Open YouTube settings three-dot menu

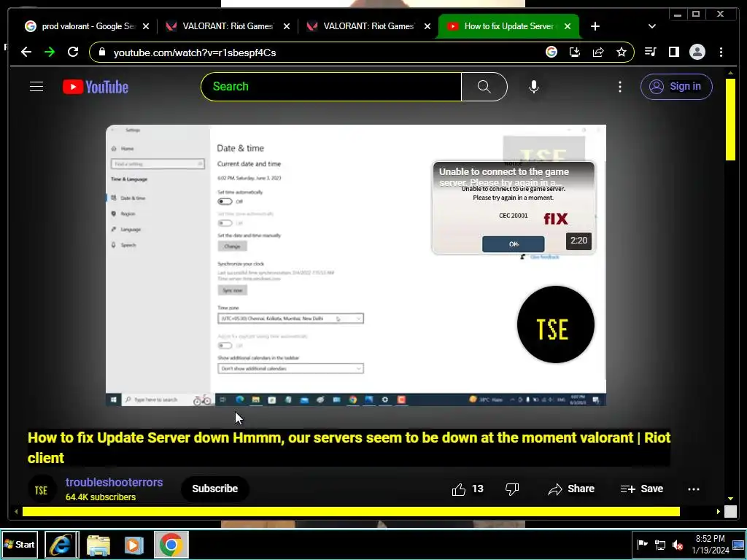click(x=620, y=87)
